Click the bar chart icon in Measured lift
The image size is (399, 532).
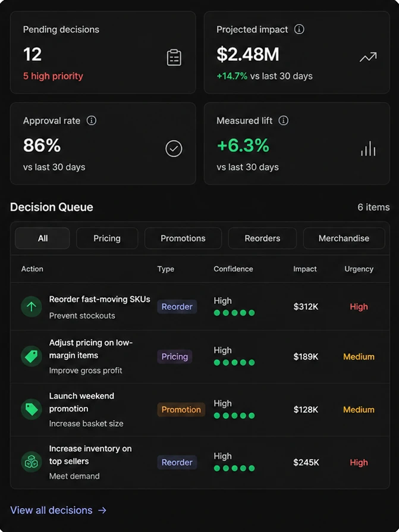tap(368, 149)
